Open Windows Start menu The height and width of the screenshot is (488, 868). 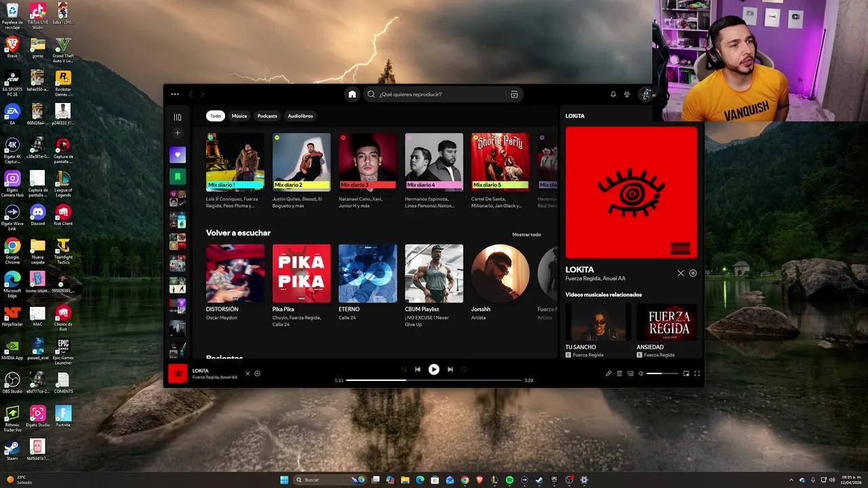(284, 480)
